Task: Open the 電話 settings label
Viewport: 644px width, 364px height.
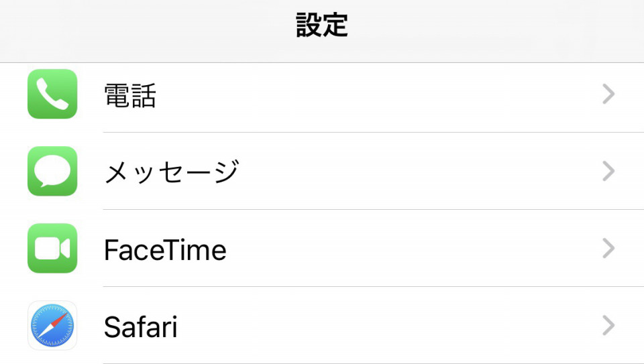Action: [129, 95]
